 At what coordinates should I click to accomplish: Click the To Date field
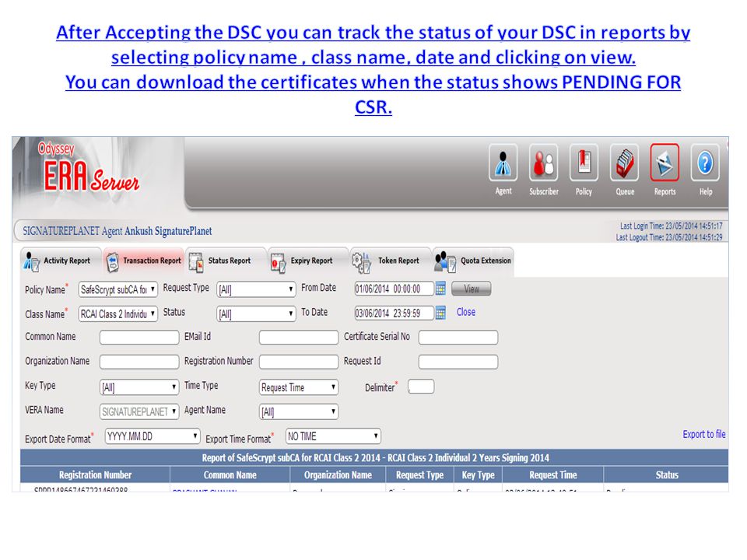394,313
